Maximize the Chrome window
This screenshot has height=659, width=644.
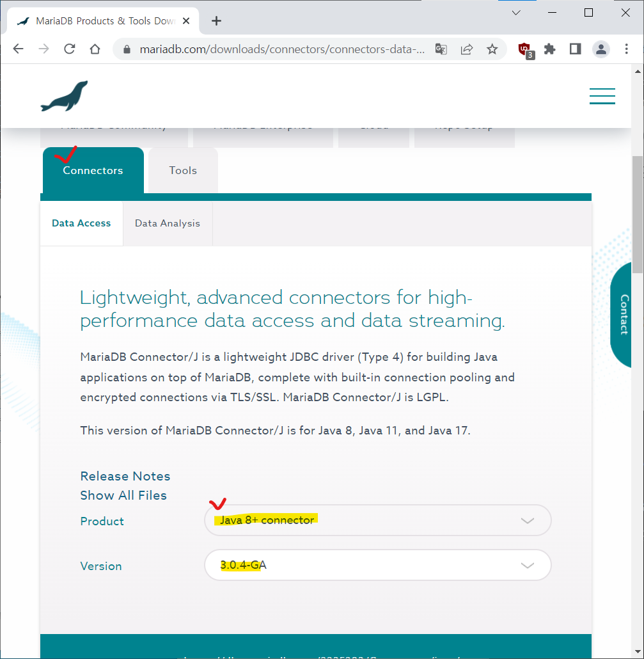[588, 13]
